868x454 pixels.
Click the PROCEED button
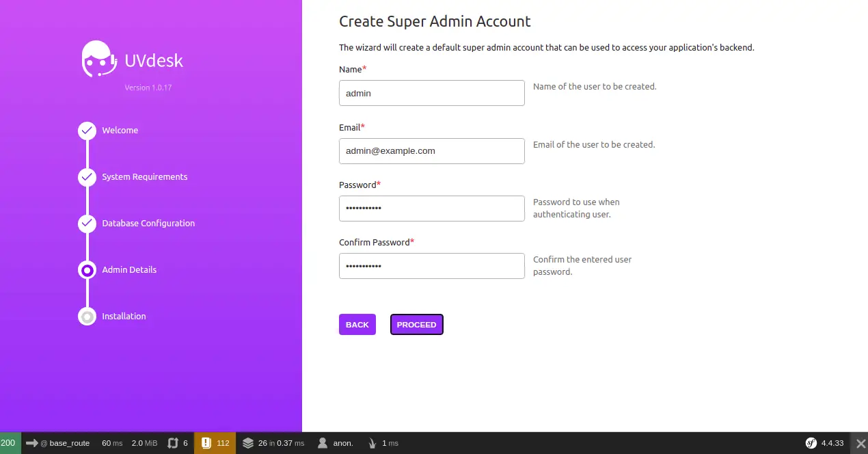416,325
